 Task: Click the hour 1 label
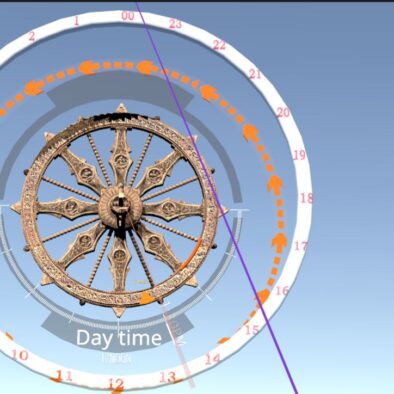point(76,21)
